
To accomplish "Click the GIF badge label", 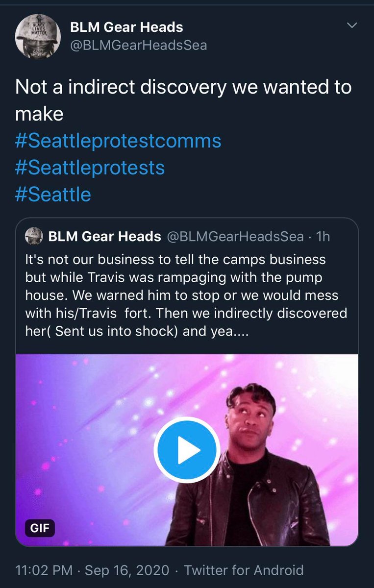I will click(x=40, y=528).
